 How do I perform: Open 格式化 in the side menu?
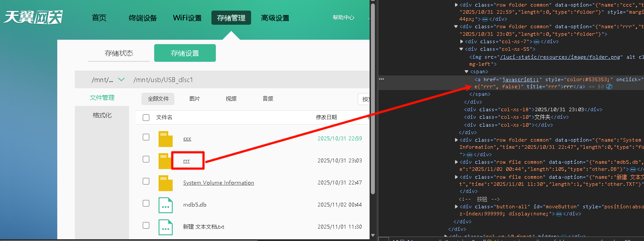(102, 115)
